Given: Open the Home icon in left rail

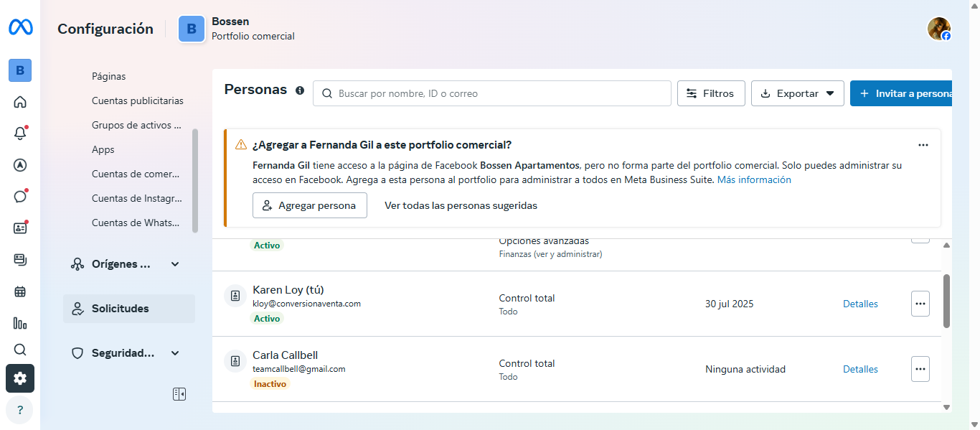Looking at the screenshot, I should coord(20,102).
